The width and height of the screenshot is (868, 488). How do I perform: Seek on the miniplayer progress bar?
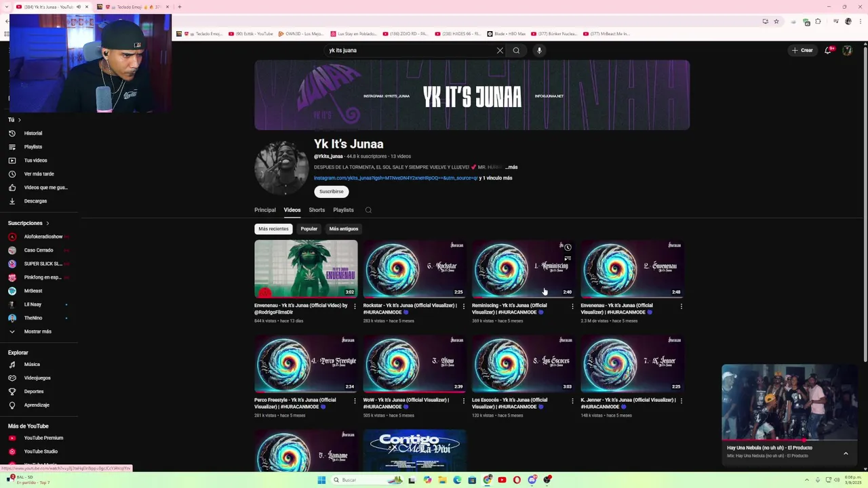point(789,441)
